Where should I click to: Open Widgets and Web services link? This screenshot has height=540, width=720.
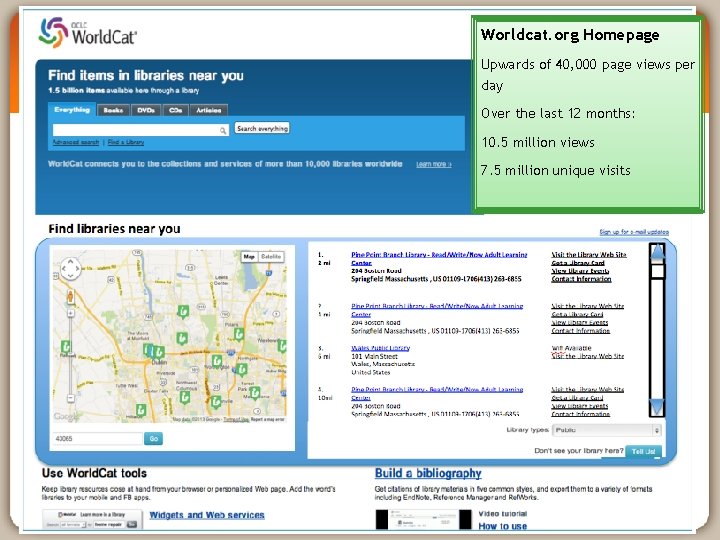(207, 515)
